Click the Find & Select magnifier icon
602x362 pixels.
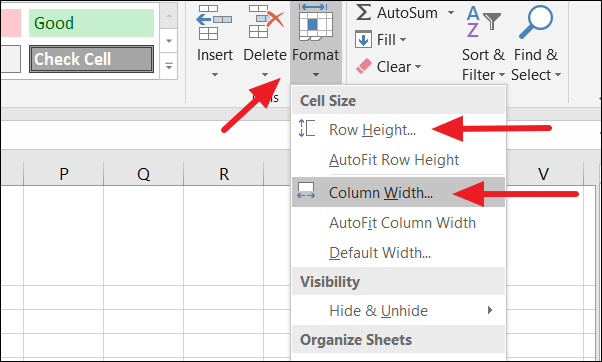(536, 21)
